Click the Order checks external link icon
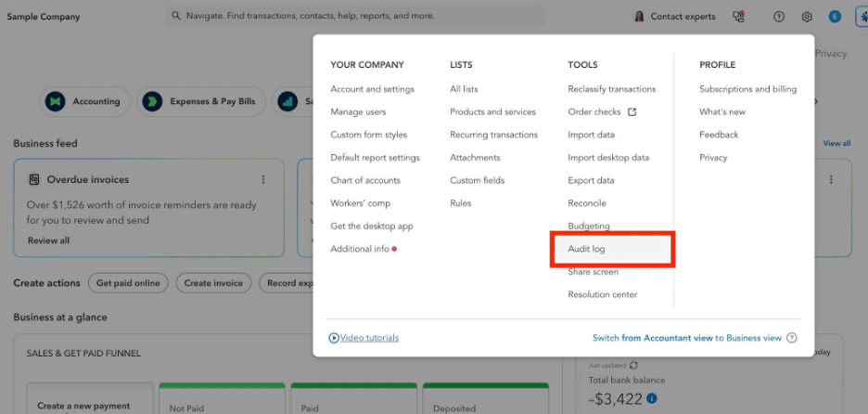 click(x=632, y=112)
